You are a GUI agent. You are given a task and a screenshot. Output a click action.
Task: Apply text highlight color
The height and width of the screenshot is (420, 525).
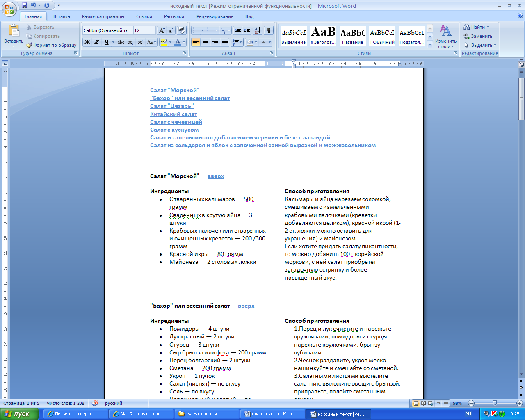(x=164, y=42)
